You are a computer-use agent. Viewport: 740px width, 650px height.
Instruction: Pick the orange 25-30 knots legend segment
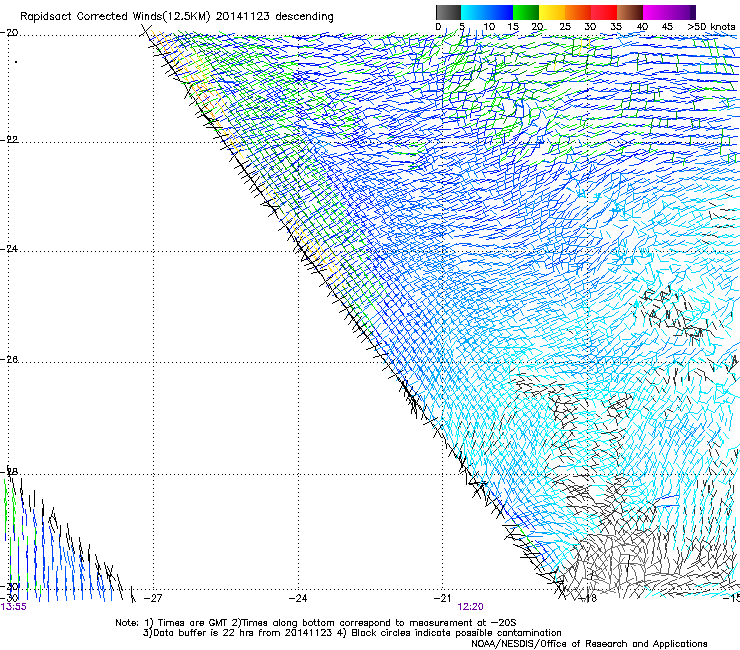coord(578,12)
